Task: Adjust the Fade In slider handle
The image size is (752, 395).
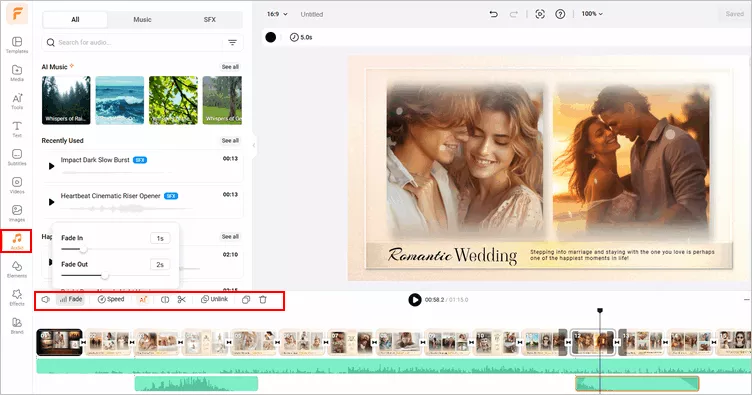Action: pos(83,249)
